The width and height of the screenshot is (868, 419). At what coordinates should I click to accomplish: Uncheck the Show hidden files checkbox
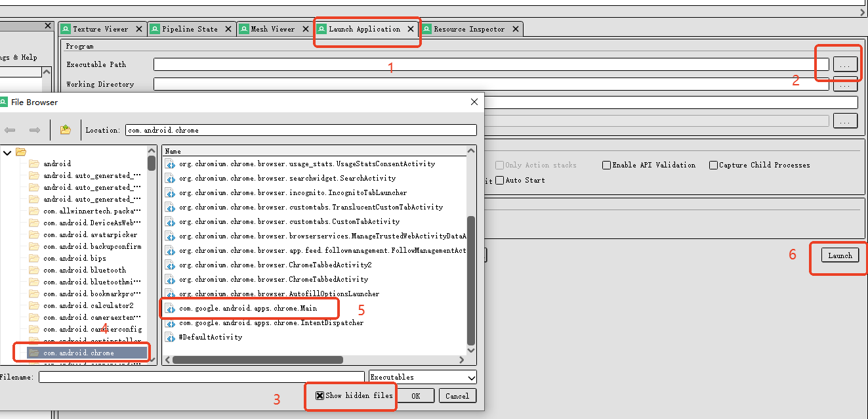click(318, 395)
